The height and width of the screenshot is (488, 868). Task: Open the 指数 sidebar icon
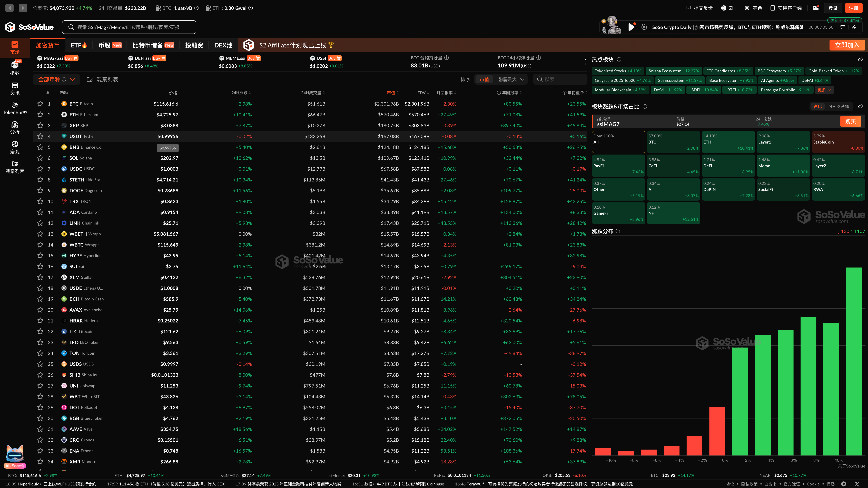coord(15,68)
